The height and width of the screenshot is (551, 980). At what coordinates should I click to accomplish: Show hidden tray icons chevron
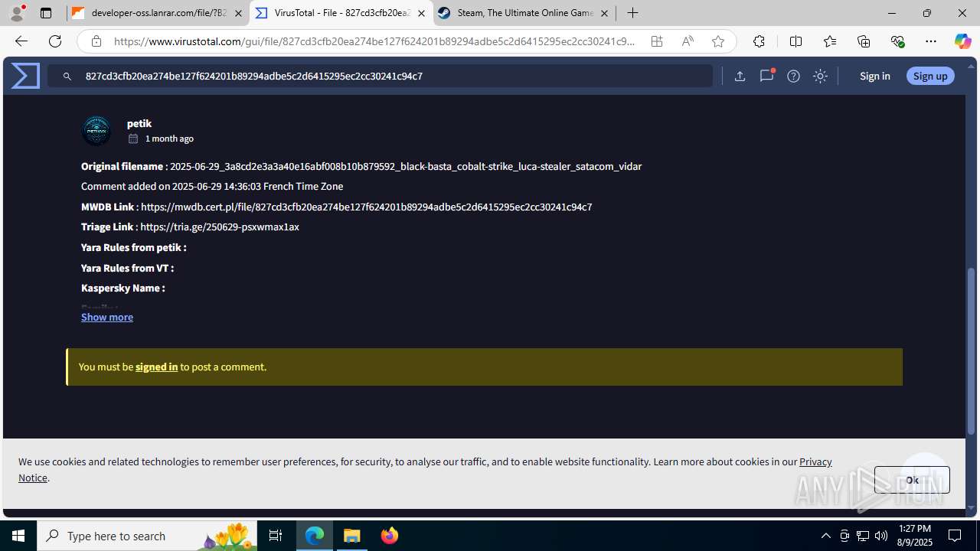[825, 536]
